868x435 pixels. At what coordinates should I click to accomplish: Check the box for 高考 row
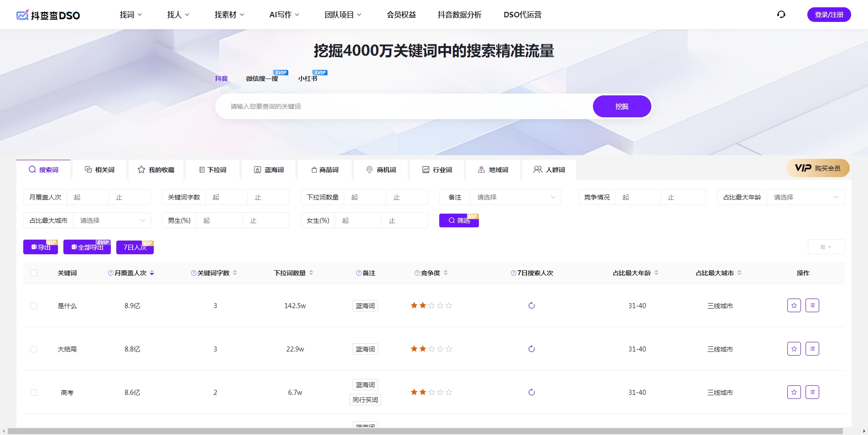point(34,393)
